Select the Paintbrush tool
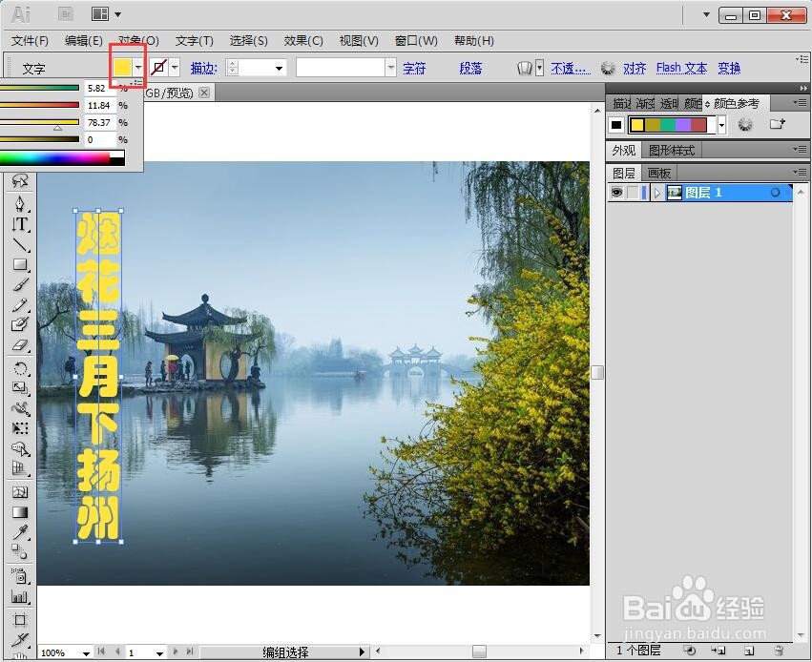 [x=20, y=284]
